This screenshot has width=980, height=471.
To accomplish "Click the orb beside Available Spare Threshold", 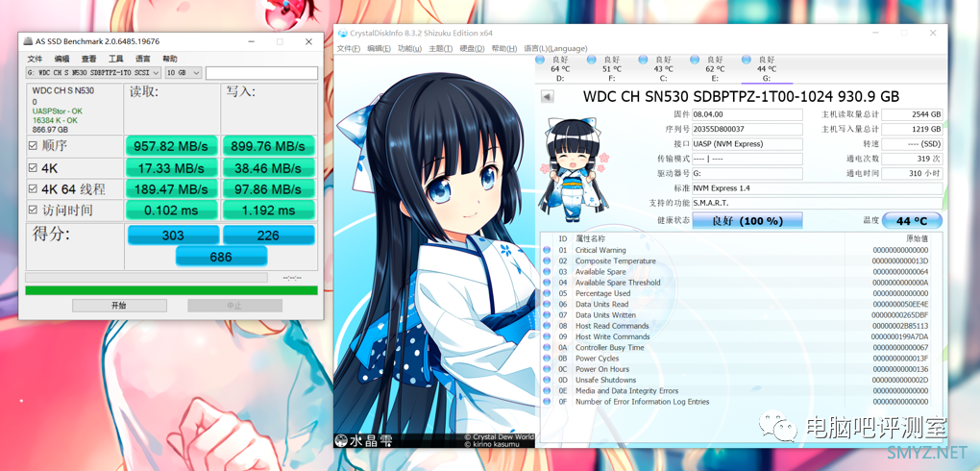I will click(547, 283).
